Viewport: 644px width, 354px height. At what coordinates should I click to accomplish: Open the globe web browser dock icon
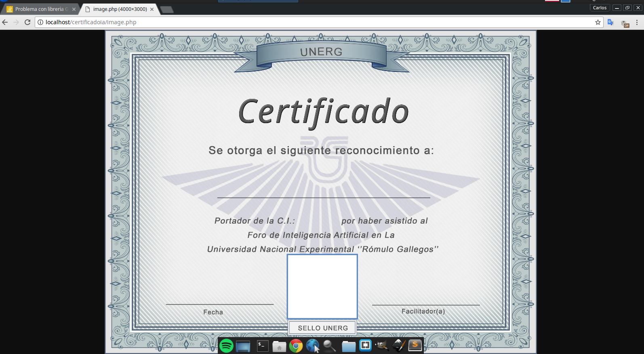[312, 346]
